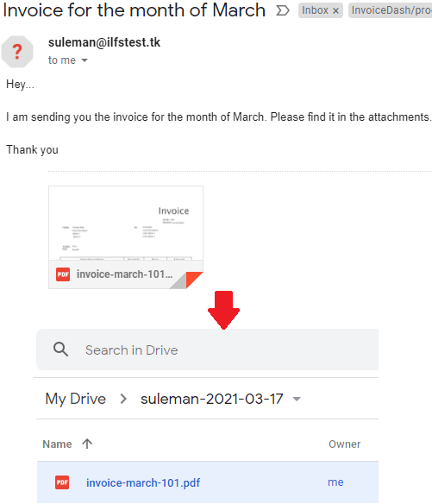
Task: Click the suleman-2021-03-17 folder name
Action: (x=211, y=399)
